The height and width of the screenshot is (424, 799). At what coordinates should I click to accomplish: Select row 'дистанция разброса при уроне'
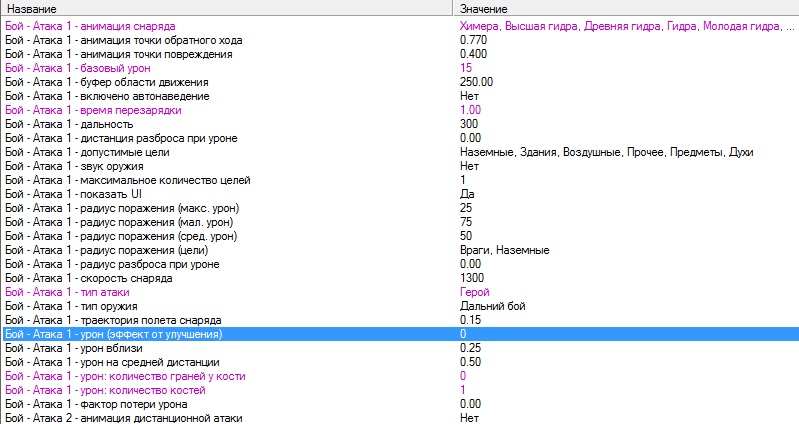click(x=400, y=138)
